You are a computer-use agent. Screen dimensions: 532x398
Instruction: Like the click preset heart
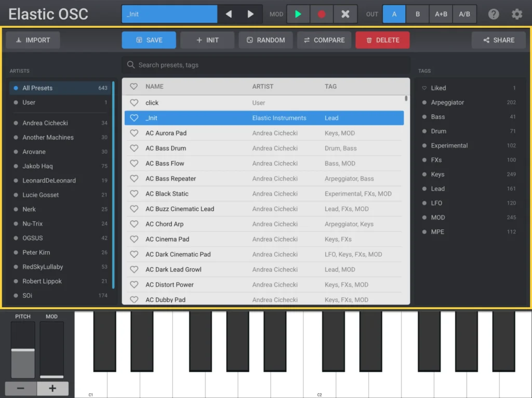point(134,102)
